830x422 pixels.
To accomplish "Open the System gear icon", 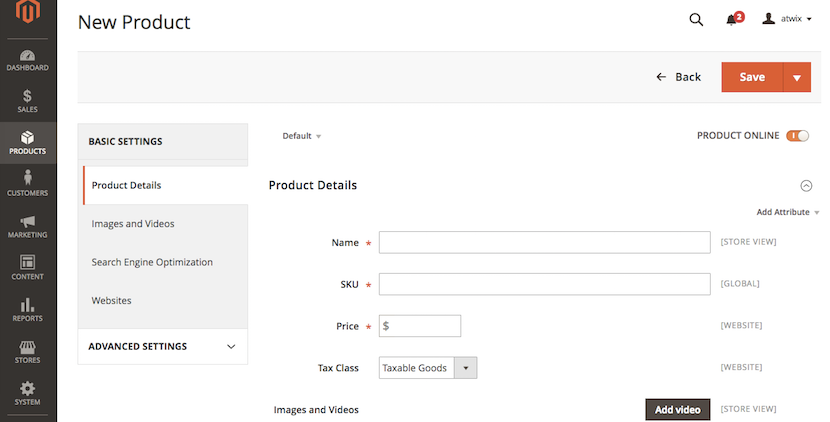I will (28, 393).
